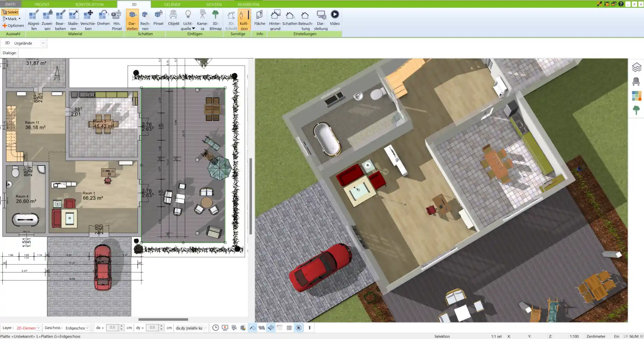Open the Fläche info tool
The image size is (644, 339).
259,18
